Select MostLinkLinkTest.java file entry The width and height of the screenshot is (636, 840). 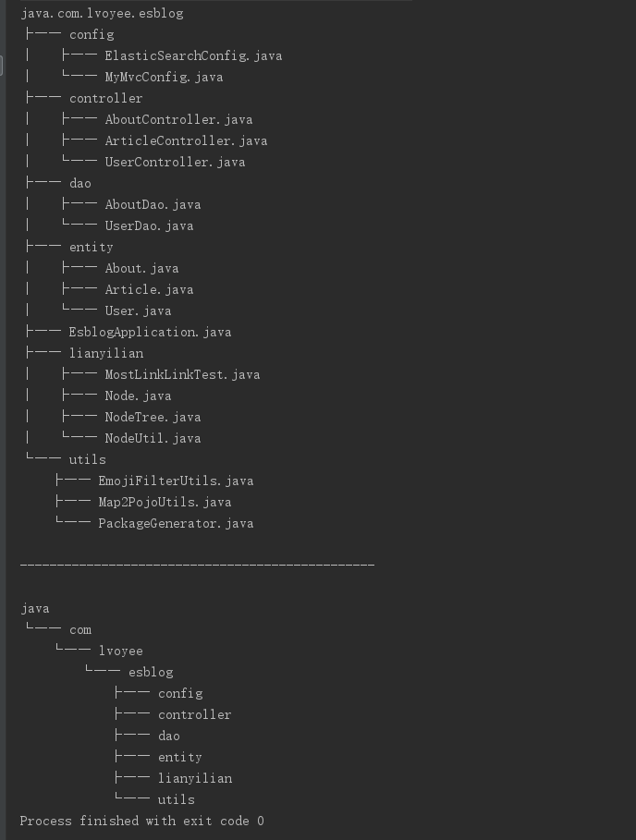click(x=182, y=374)
